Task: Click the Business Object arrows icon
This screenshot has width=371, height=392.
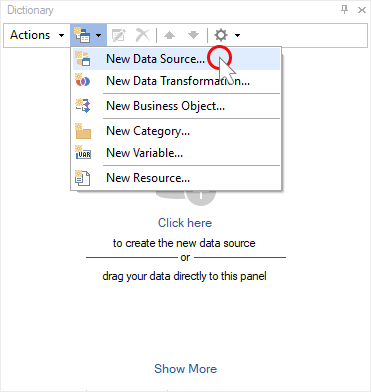Action: click(83, 106)
